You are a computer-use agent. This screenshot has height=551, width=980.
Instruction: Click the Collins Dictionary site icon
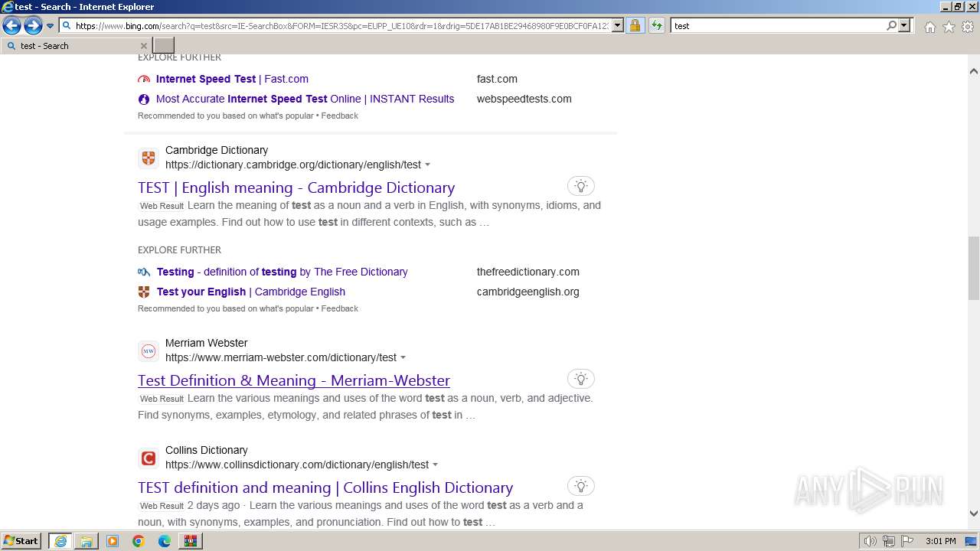tap(149, 458)
